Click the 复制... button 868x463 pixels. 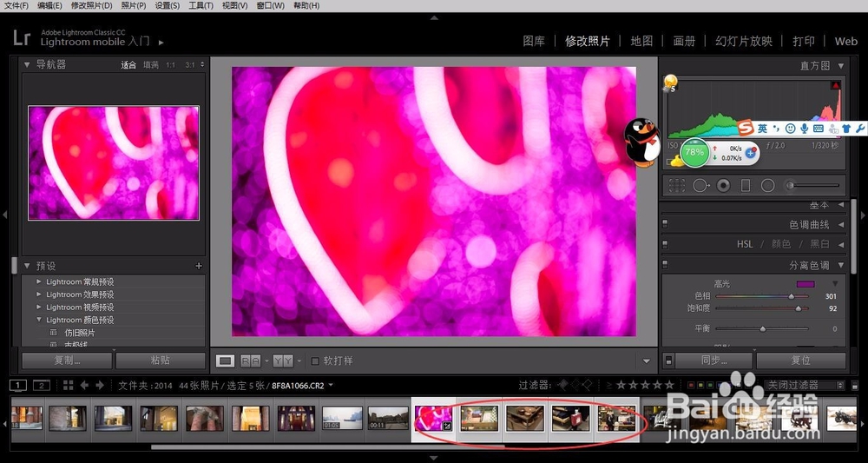tap(67, 360)
